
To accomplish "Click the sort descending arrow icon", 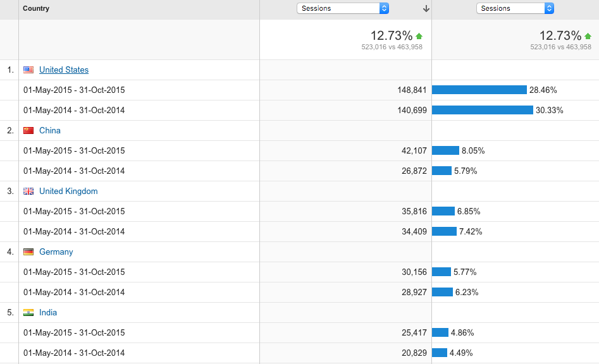I will 426,8.
